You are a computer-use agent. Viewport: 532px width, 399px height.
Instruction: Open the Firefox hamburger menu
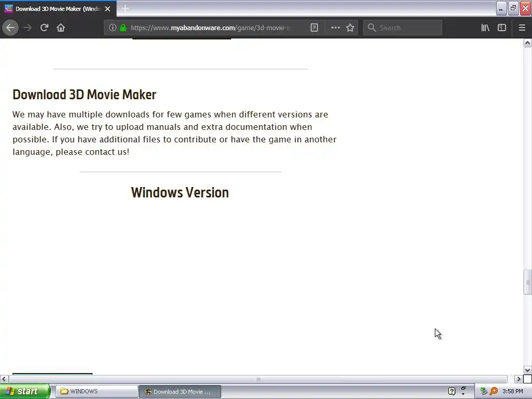pyautogui.click(x=522, y=28)
